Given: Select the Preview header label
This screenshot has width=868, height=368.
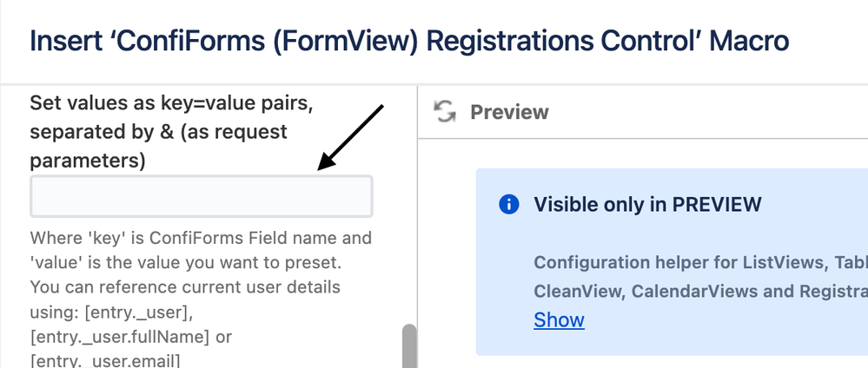Looking at the screenshot, I should pos(509,112).
